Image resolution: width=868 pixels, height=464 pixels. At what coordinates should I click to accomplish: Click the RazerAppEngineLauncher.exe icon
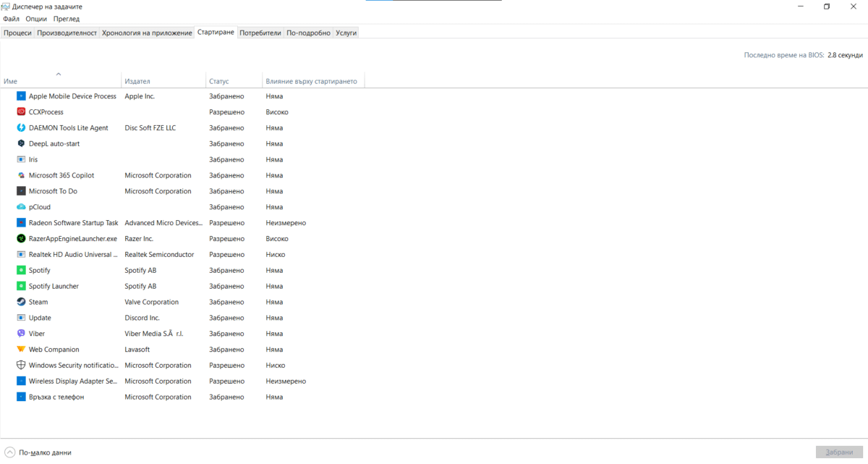click(22, 239)
